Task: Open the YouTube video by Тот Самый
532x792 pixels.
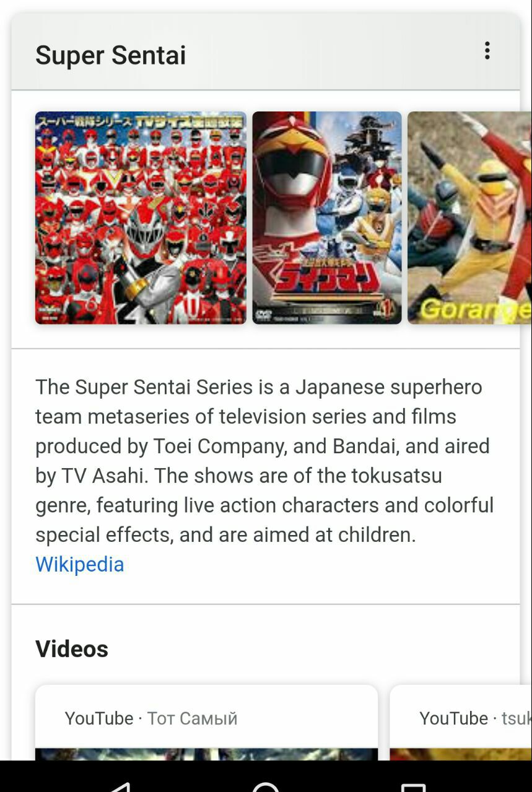Action: pos(206,723)
